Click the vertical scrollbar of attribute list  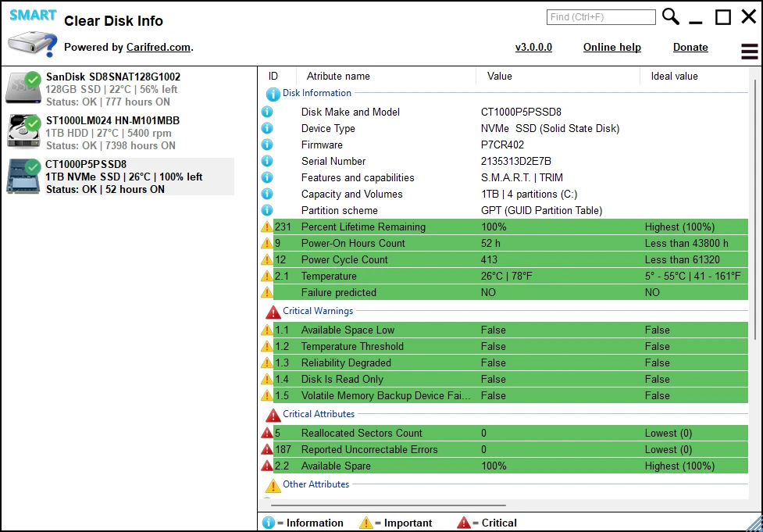click(x=755, y=209)
